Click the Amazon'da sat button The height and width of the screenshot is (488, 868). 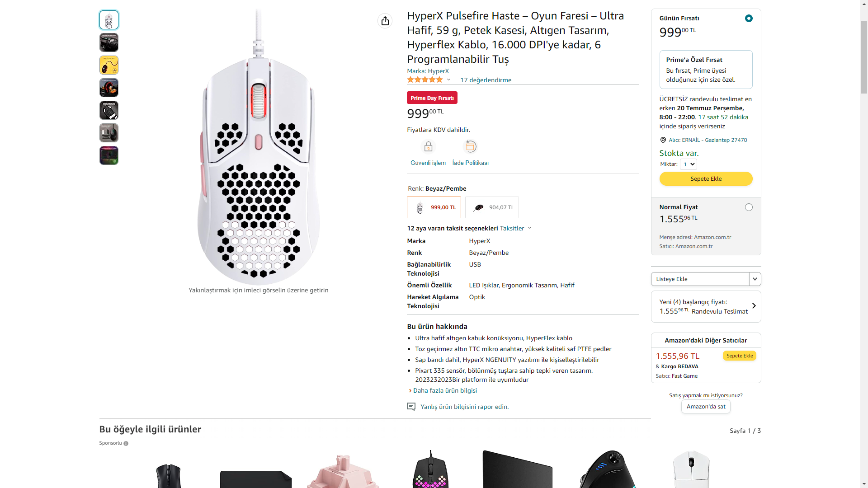point(706,407)
